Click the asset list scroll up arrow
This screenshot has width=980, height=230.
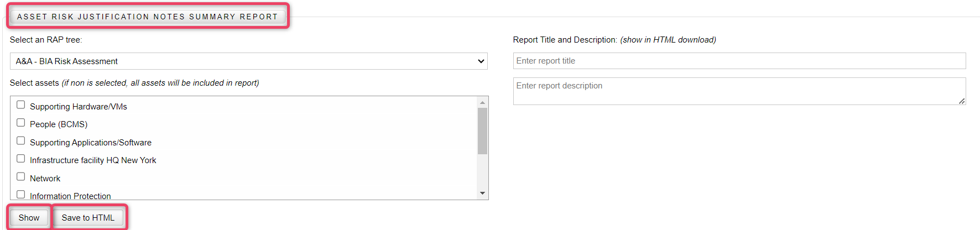click(482, 102)
